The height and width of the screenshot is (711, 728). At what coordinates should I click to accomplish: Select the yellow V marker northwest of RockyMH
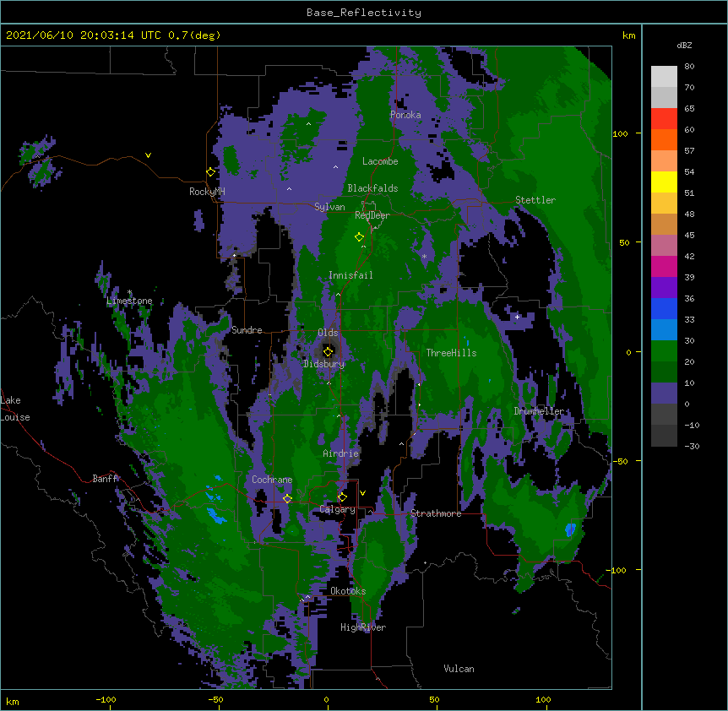pyautogui.click(x=148, y=155)
